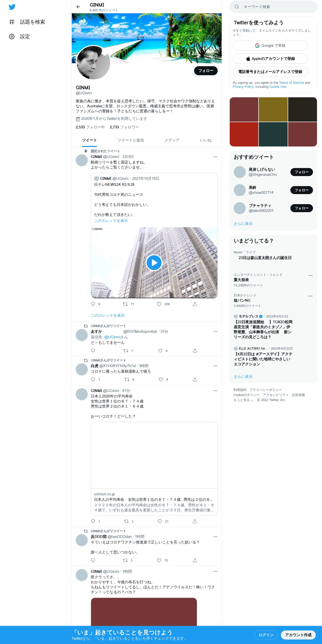Open more menu on 医クラ tweet
This screenshot has height=644, width=322.
(x=215, y=572)
